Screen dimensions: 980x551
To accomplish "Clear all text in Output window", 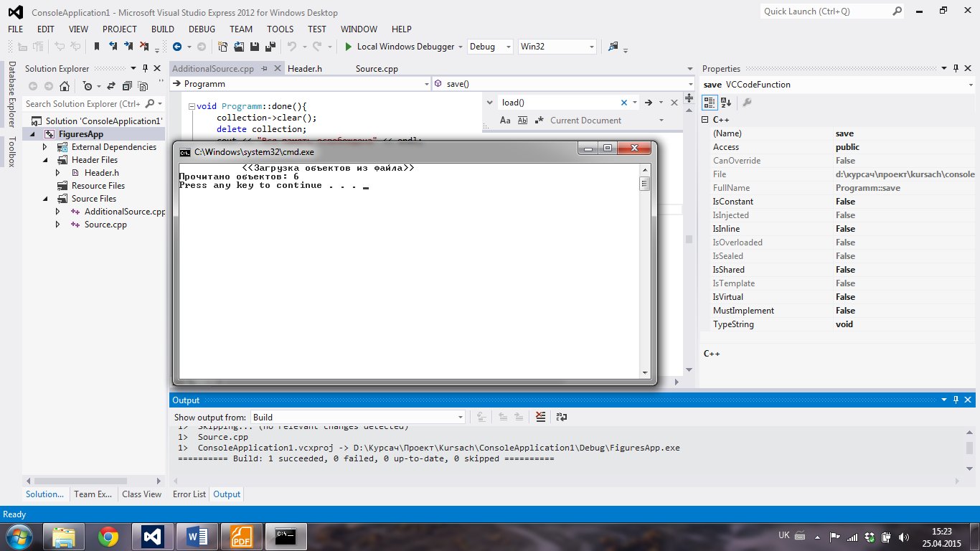I will (540, 417).
